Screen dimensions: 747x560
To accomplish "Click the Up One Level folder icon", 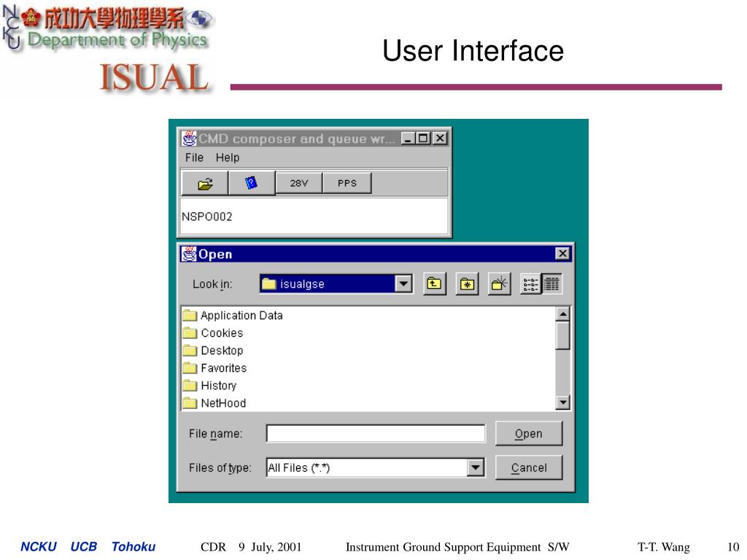I will tap(435, 284).
